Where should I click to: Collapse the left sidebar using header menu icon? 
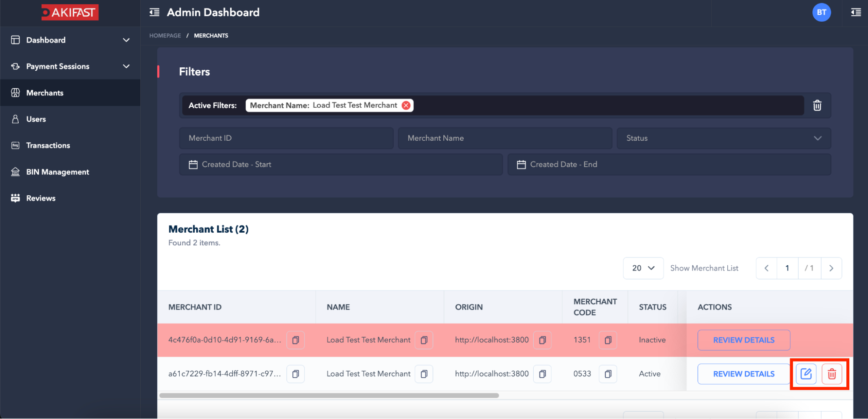154,12
